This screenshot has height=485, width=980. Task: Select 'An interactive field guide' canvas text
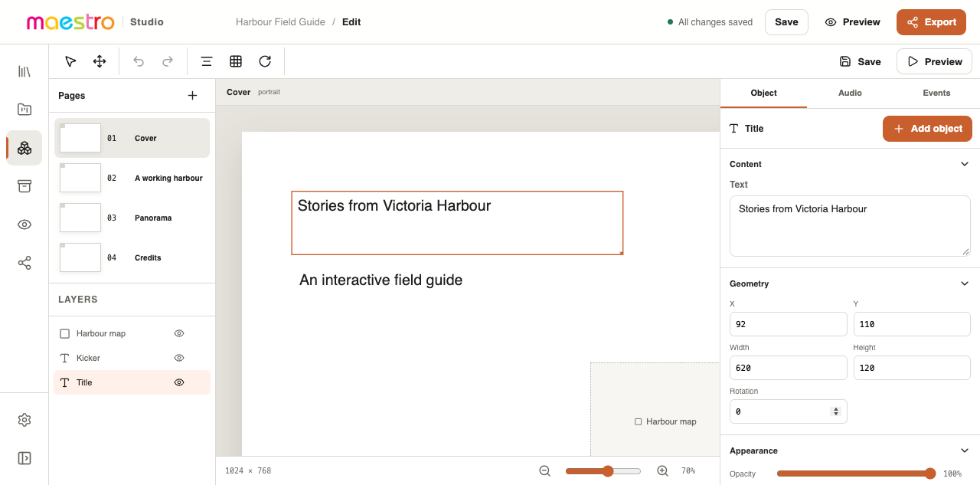381,280
